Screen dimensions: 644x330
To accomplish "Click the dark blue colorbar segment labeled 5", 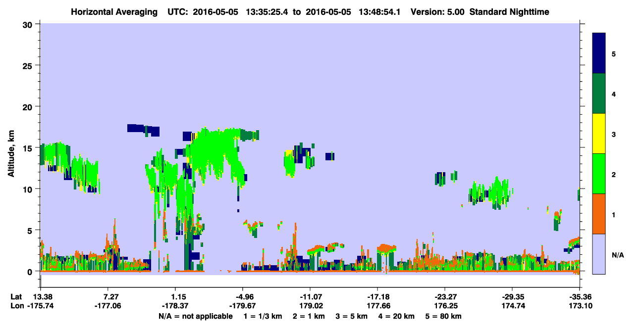I will pos(599,53).
